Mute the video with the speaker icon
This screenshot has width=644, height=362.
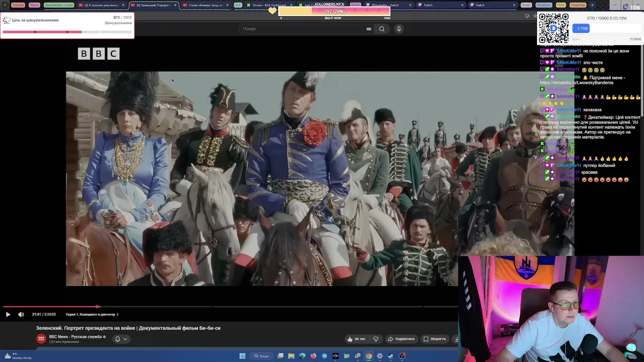click(x=21, y=314)
